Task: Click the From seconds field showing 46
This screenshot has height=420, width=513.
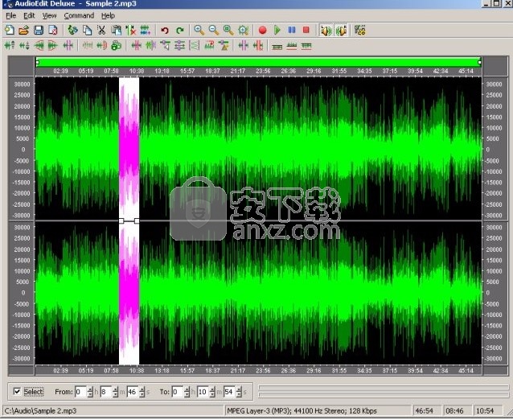Action: point(133,392)
